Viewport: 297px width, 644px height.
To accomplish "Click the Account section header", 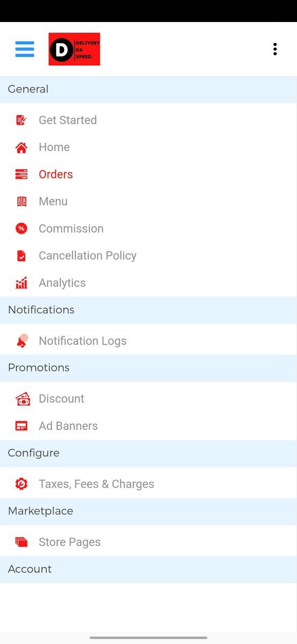I will point(148,569).
